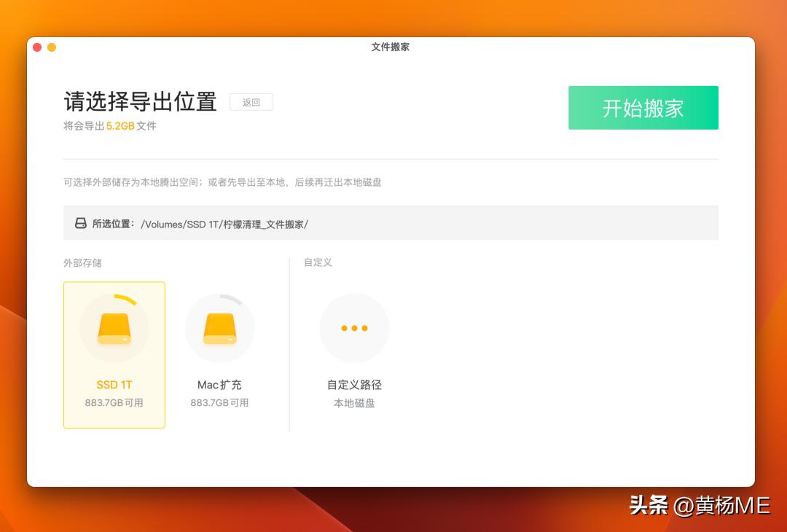
Task: Click the 883.7GB可用 text under SSD 1T
Action: [114, 402]
